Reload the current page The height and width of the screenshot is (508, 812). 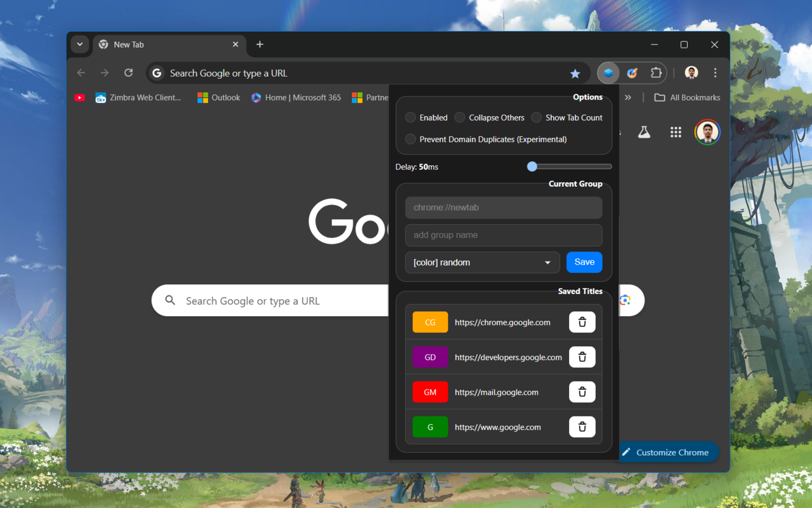point(128,73)
